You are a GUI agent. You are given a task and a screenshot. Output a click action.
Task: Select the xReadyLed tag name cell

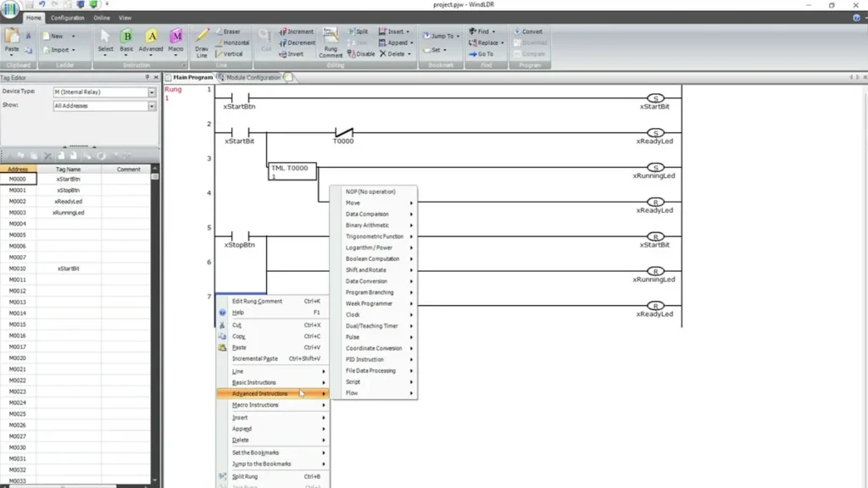pyautogui.click(x=69, y=202)
